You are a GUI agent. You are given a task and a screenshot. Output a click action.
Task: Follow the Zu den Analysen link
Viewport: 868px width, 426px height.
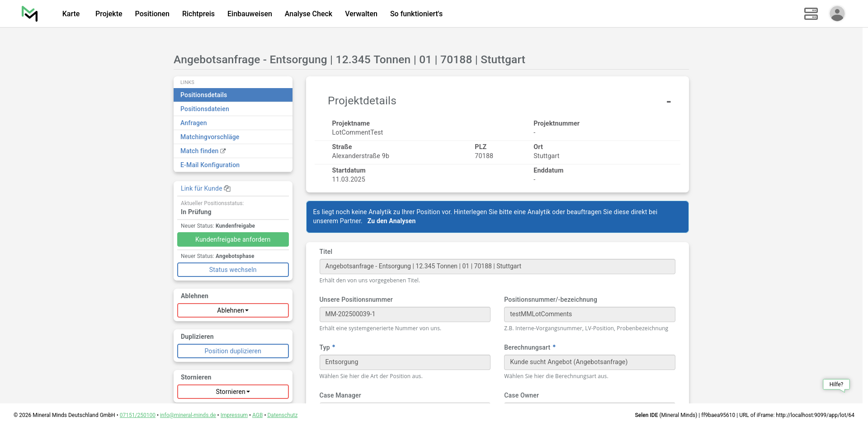391,221
